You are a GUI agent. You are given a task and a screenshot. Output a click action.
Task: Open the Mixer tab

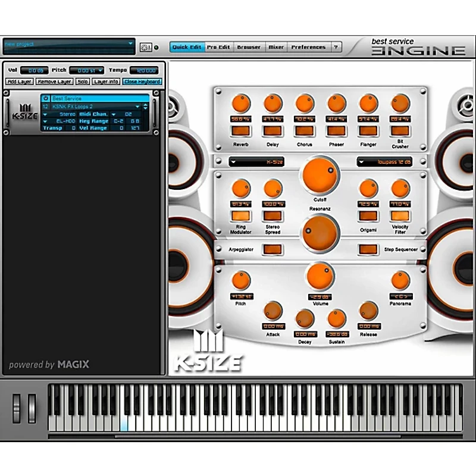point(275,47)
